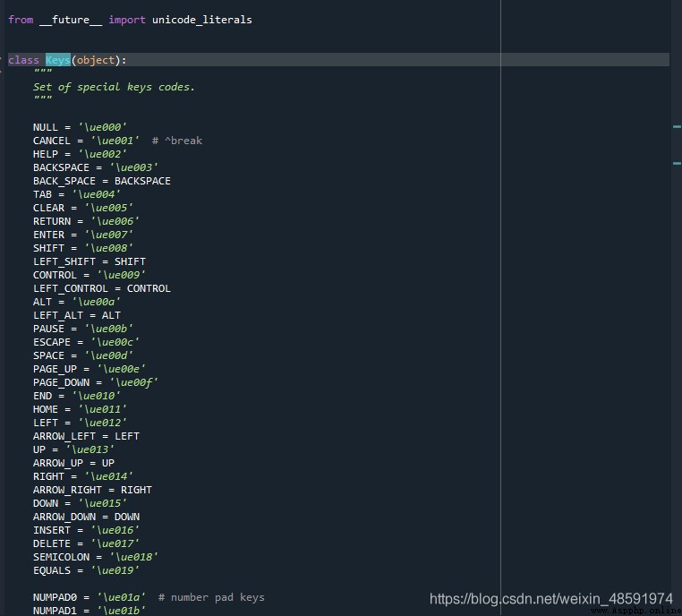Click the '\ue009' string value
Image resolution: width=682 pixels, height=616 pixels.
tap(121, 276)
